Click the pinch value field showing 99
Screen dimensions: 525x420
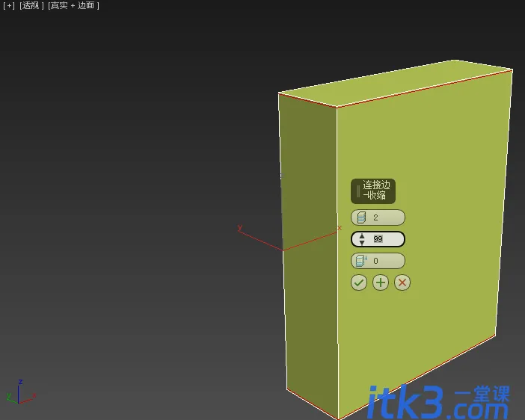click(378, 239)
